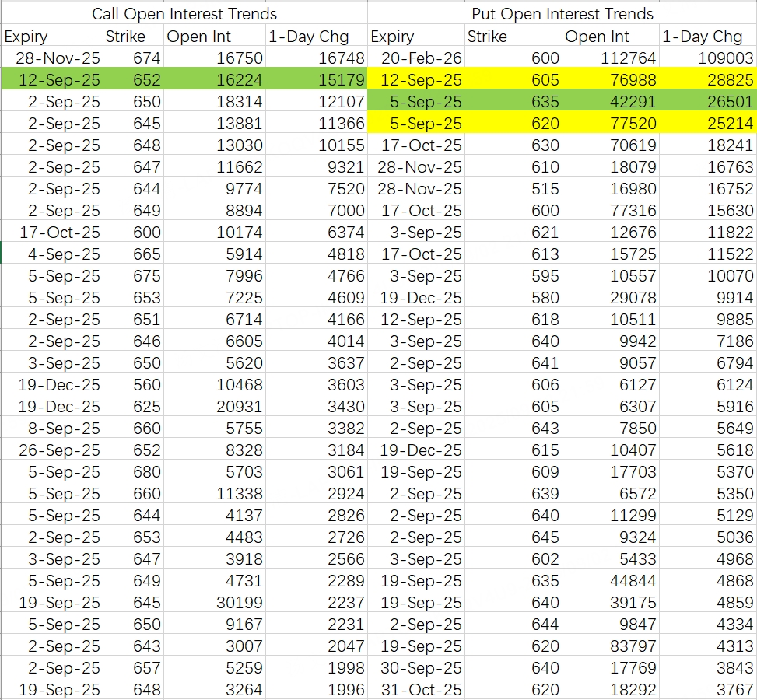Select the put open interest cell '77316'

tap(611, 211)
